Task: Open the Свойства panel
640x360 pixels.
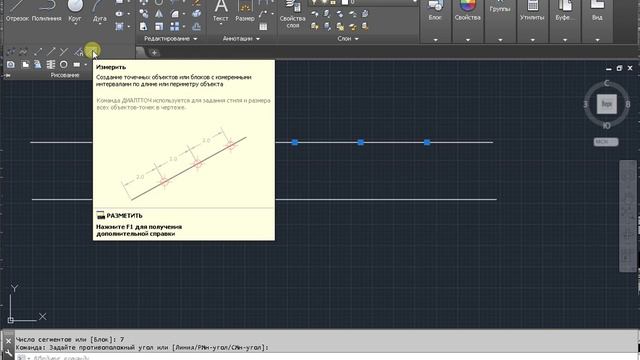Action: pyautogui.click(x=467, y=11)
